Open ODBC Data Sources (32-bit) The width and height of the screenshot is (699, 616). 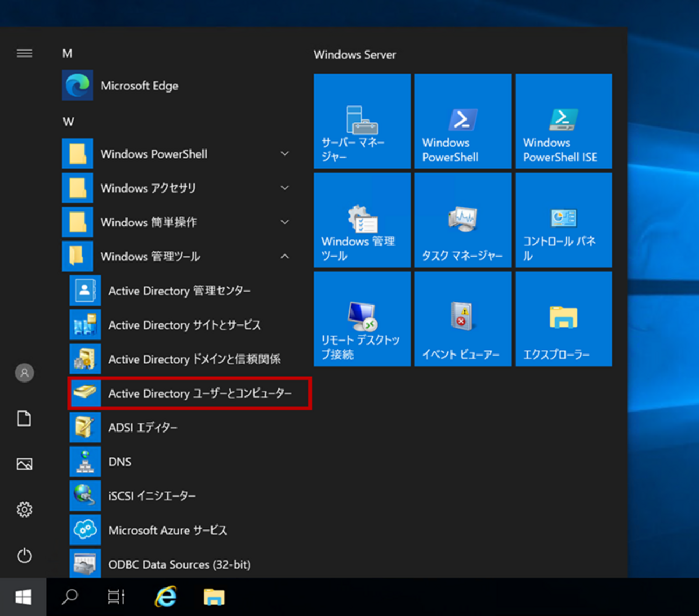pyautogui.click(x=179, y=564)
